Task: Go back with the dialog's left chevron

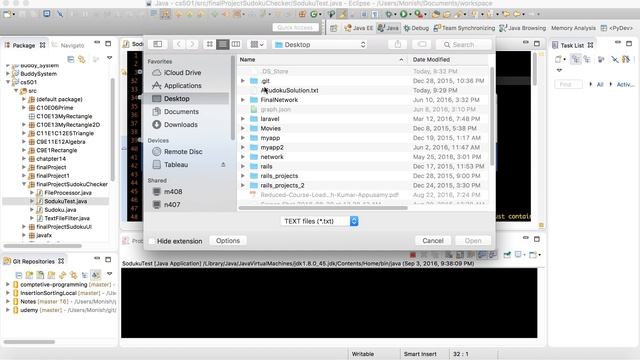Action: point(178,44)
